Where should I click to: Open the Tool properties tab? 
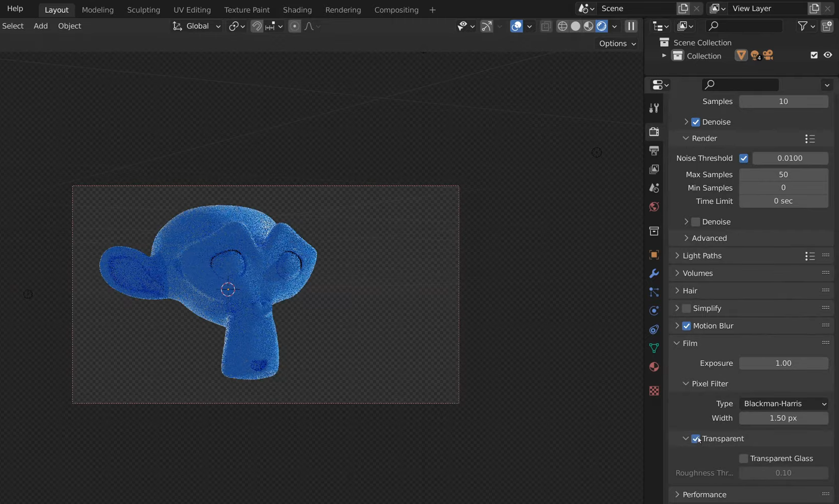(654, 108)
